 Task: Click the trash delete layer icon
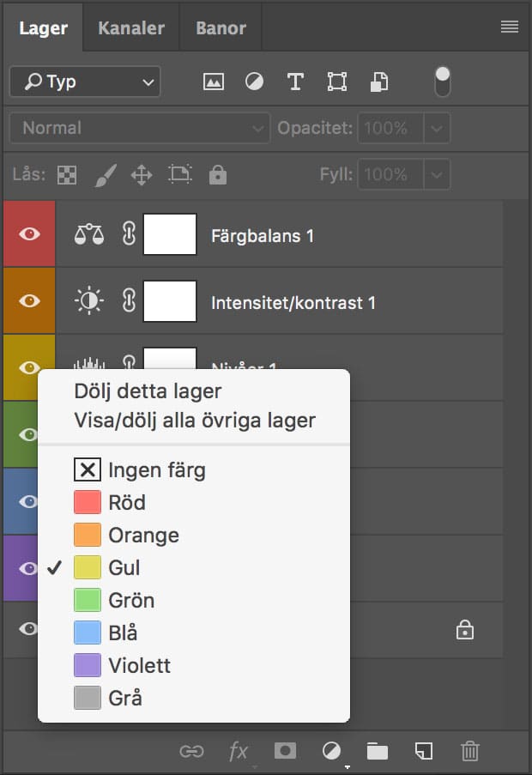coord(469,751)
